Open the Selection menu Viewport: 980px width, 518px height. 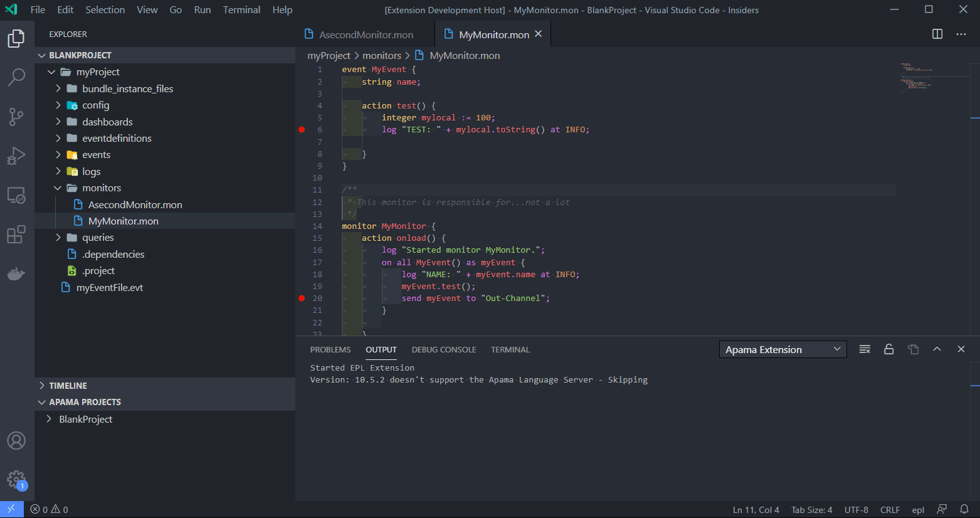(105, 10)
